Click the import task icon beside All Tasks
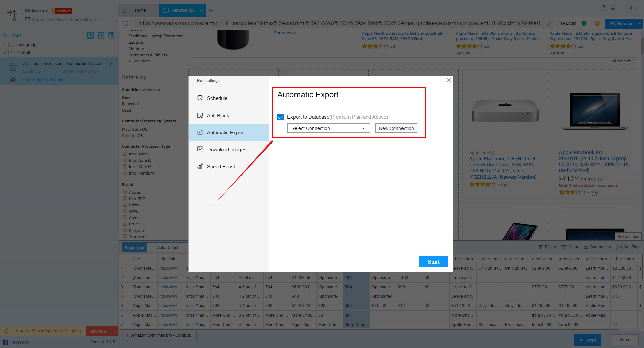The image size is (644, 348). [90, 35]
